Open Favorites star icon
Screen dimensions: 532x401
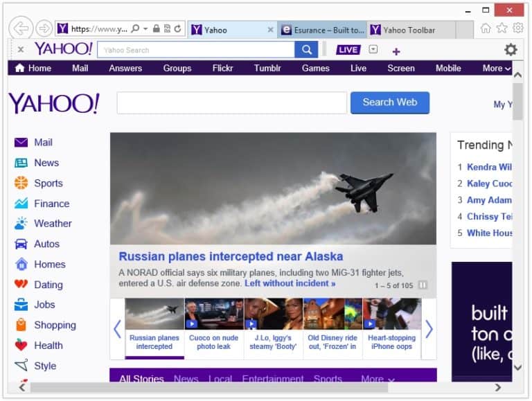point(502,28)
